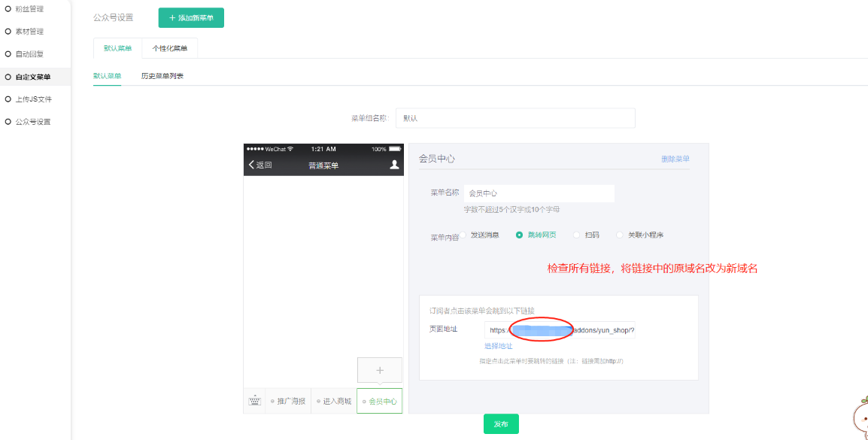This screenshot has height=440, width=868.
Task: Go to 素材管理 in the sidebar
Action: point(29,32)
